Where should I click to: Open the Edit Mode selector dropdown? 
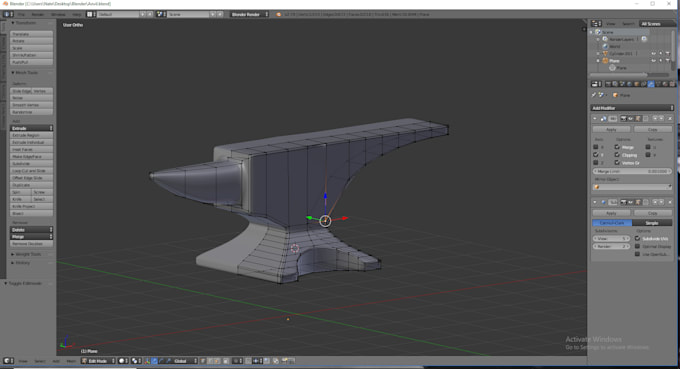pyautogui.click(x=99, y=361)
